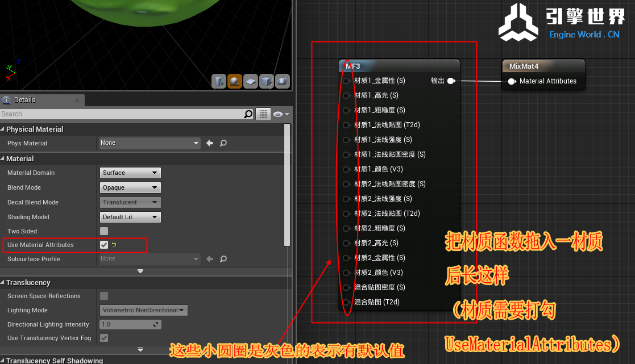Viewport: 635px width, 364px height.
Task: Reset Use Material Attributes to default
Action: pos(114,245)
